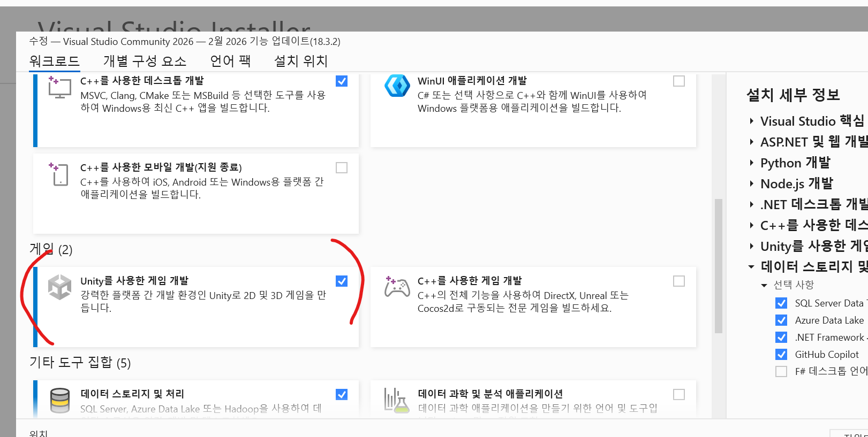Screen dimensions: 868x437
Task: Click the 데이터 스토리지 및 처리 card title
Action: pos(132,394)
